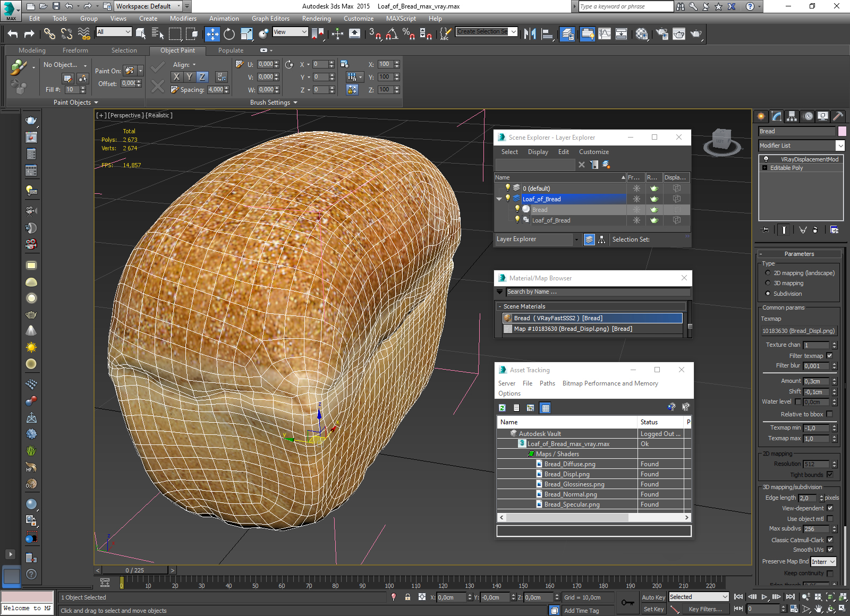Open the Selected key filter dropdown
Image resolution: width=850 pixels, height=616 pixels.
tap(698, 597)
